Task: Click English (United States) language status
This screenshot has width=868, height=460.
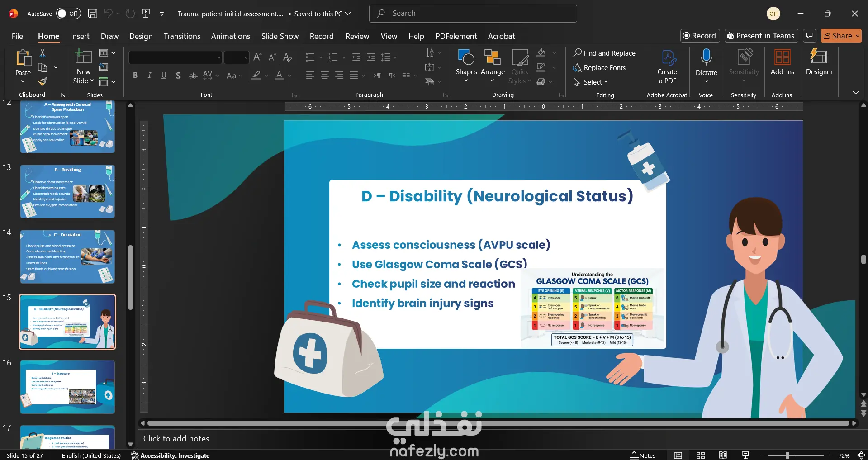Action: click(x=91, y=455)
